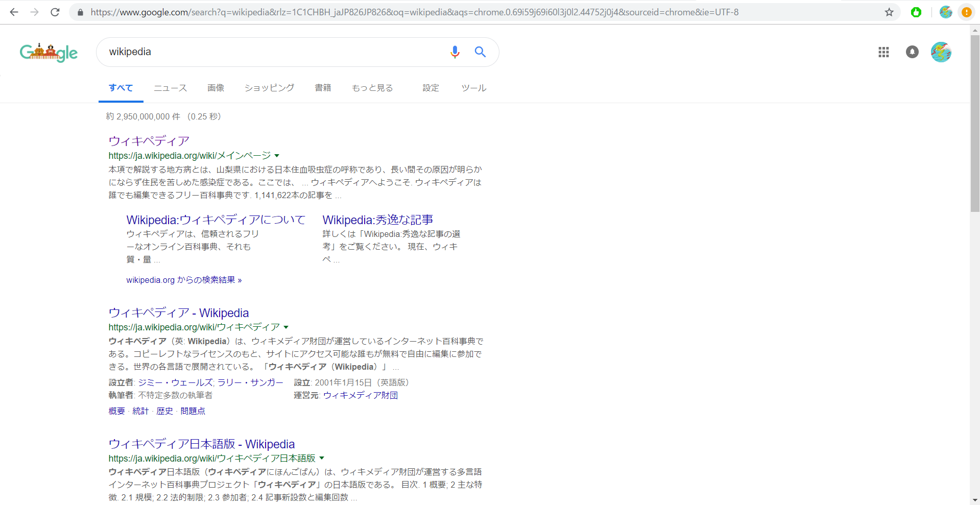Click the scrollbar up arrow
The width and height of the screenshot is (980, 505).
point(975,30)
